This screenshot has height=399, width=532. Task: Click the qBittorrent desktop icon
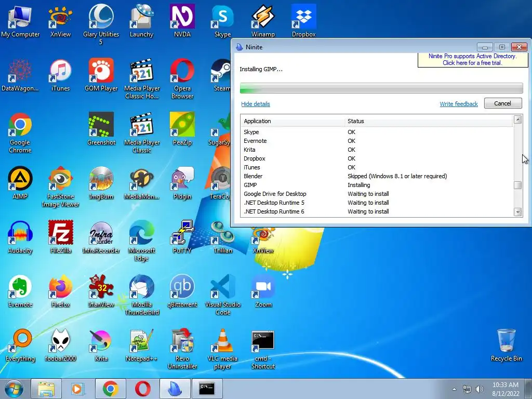click(x=182, y=290)
